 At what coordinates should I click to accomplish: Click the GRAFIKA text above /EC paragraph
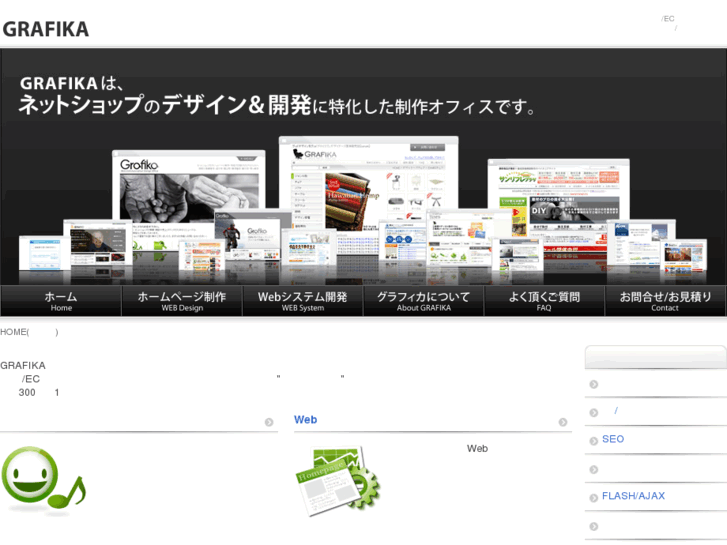(23, 365)
